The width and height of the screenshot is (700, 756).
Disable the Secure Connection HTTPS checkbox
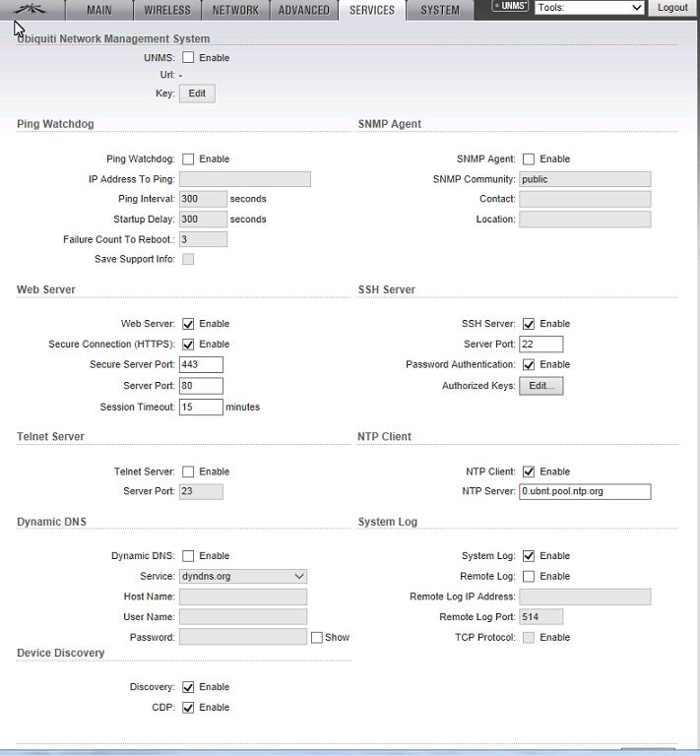(188, 345)
